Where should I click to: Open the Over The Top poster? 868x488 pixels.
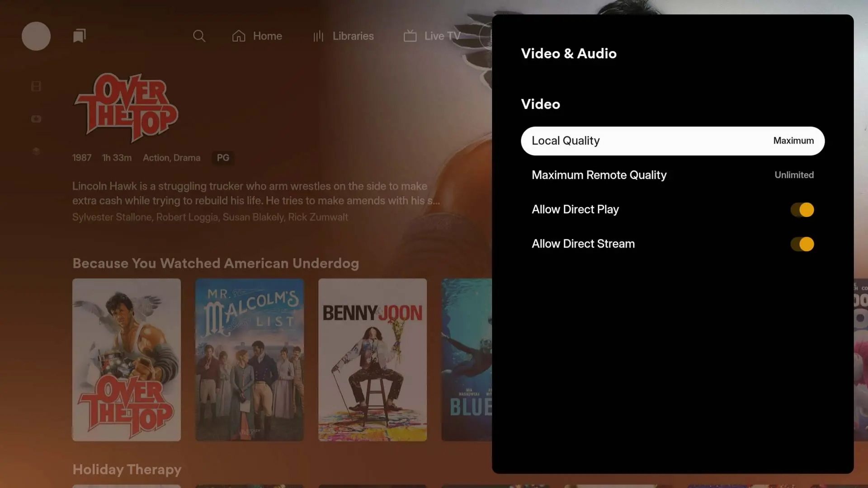(x=127, y=360)
